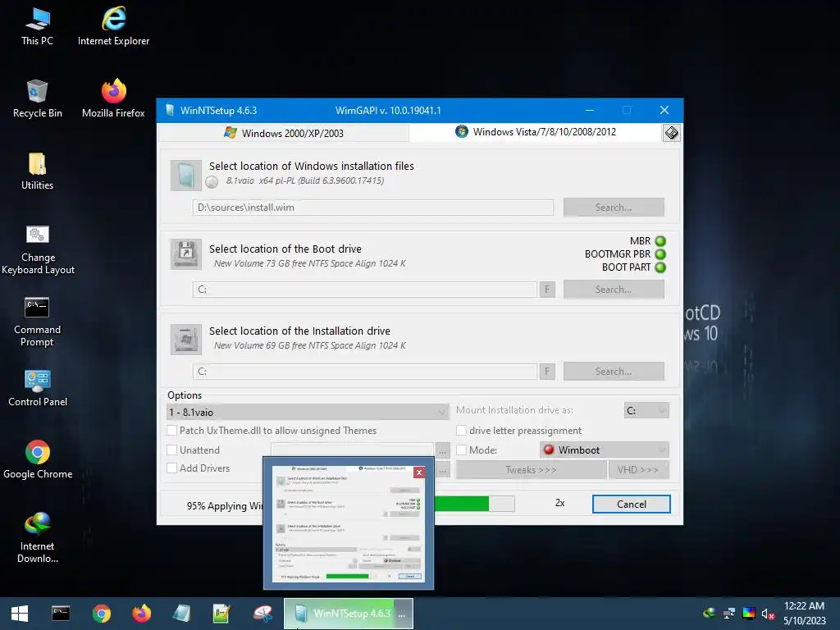Click the Unattend browse ellipsis button
840x630 pixels.
click(x=442, y=451)
